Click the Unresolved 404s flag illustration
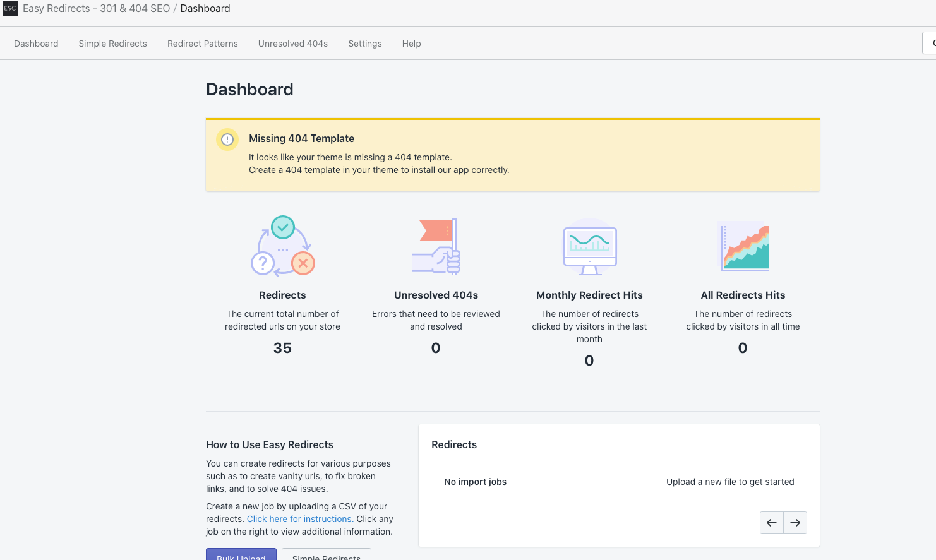This screenshot has width=936, height=560. [436, 246]
